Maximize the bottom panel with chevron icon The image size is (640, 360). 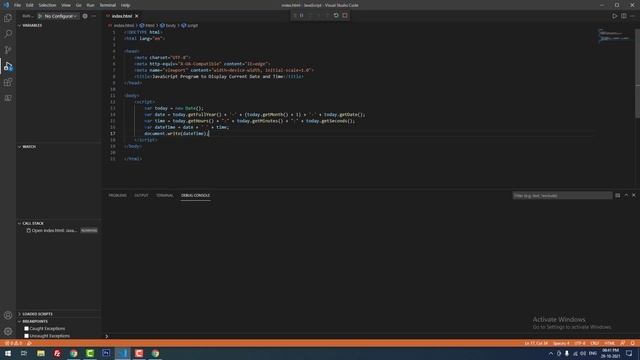pos(626,196)
